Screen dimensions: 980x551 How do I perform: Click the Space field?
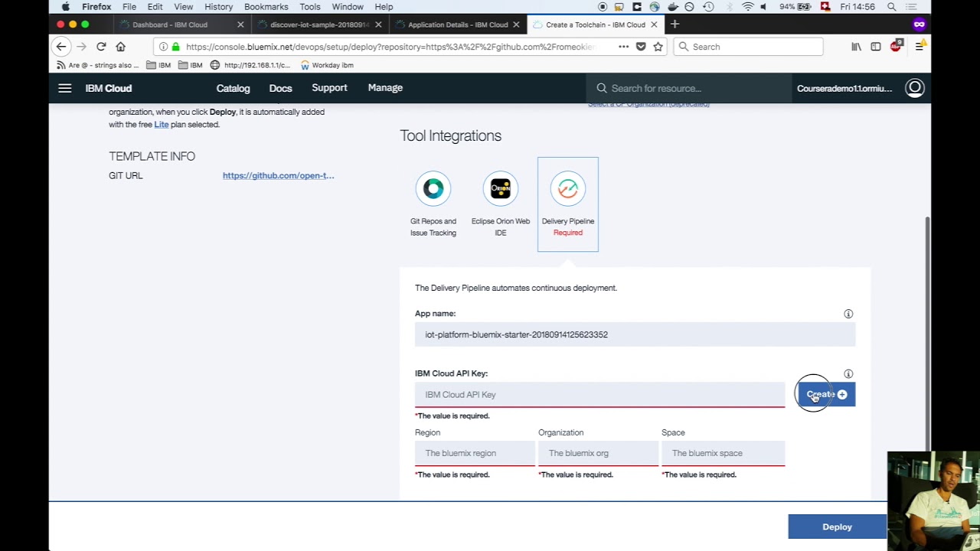point(723,453)
